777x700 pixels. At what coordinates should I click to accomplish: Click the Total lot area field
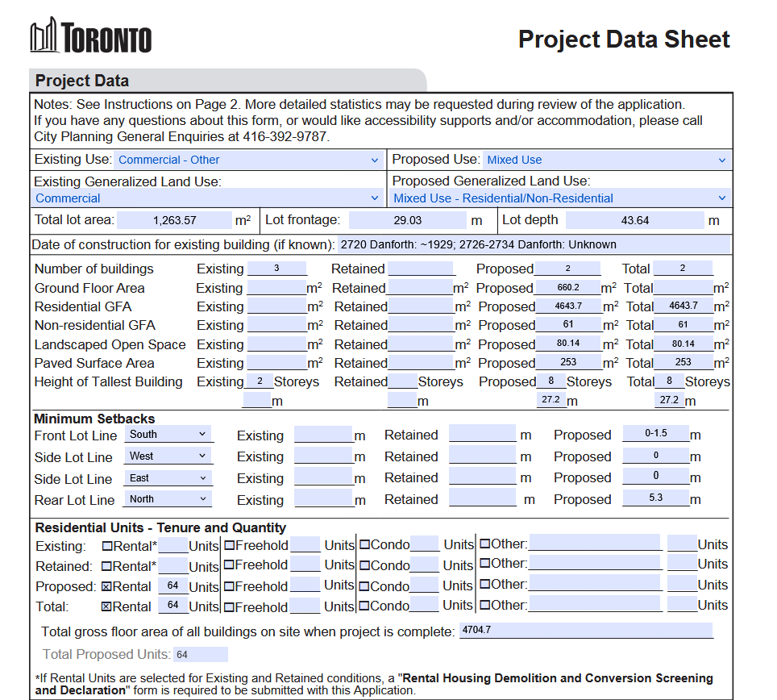click(174, 220)
